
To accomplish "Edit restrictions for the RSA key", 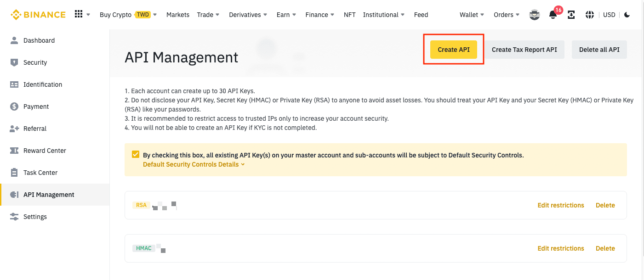I will point(561,205).
